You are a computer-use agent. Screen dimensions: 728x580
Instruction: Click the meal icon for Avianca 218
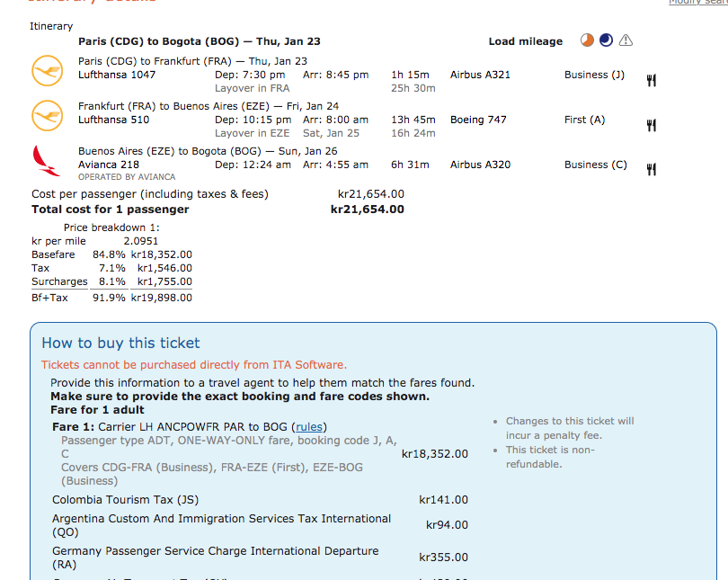point(652,170)
